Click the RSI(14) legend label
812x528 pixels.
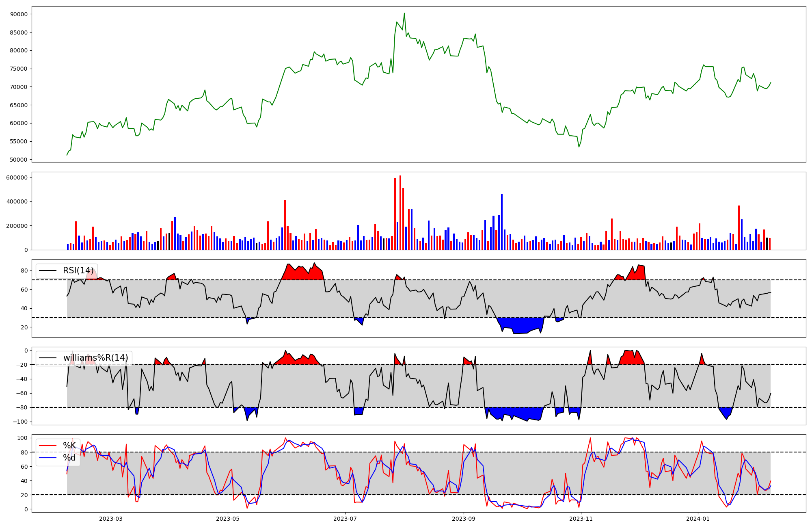click(78, 271)
